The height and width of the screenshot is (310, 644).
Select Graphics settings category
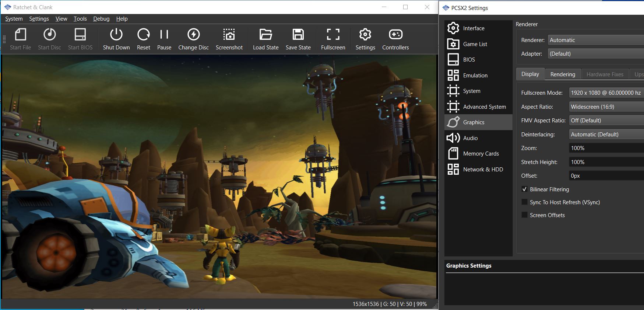tap(478, 122)
